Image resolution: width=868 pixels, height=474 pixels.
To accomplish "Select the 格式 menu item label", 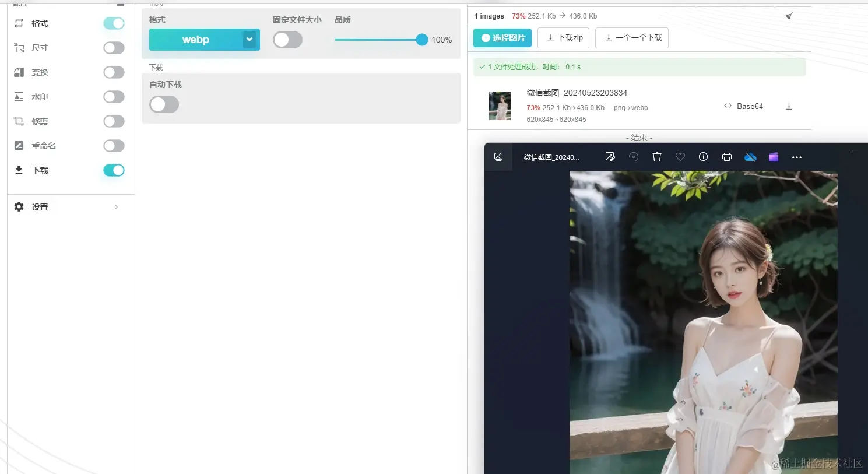I will (x=40, y=23).
